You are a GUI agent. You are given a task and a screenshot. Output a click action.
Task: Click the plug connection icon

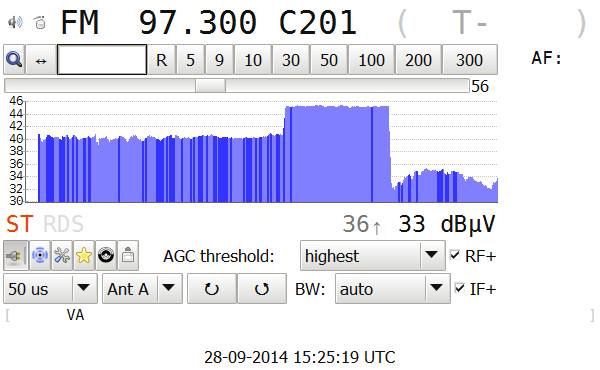click(x=16, y=255)
